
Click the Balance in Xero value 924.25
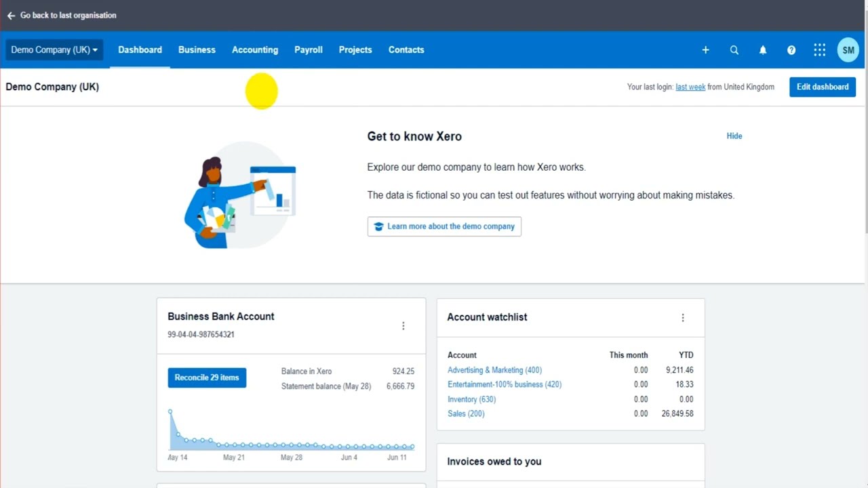403,371
